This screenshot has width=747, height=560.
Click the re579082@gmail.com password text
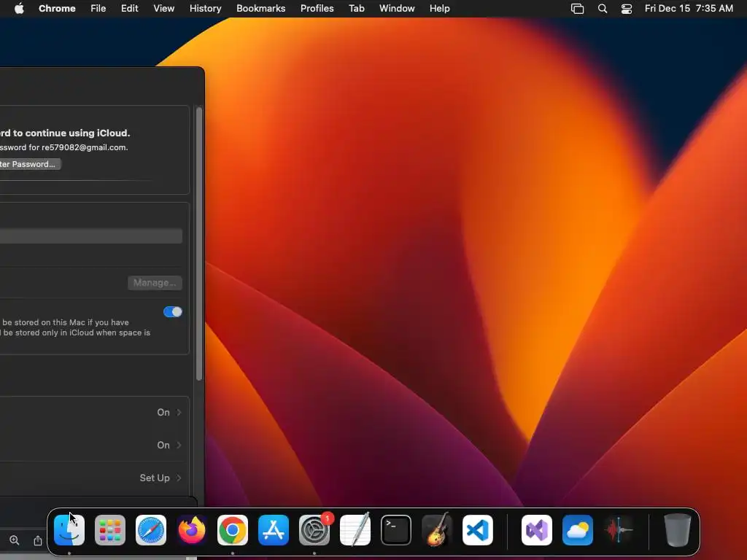pyautogui.click(x=64, y=147)
